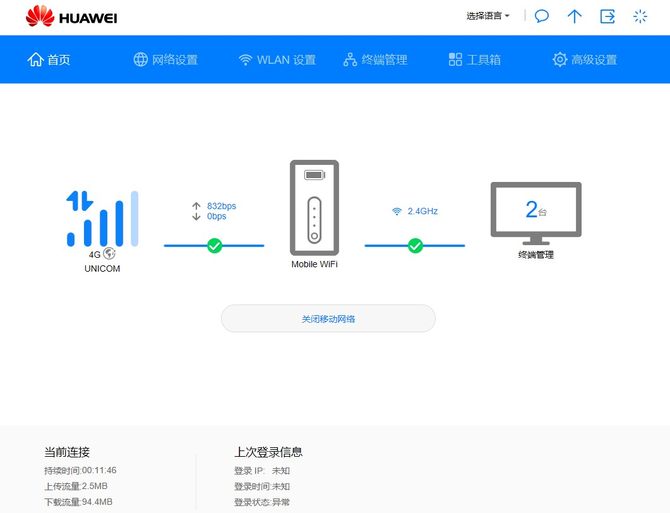Open the 网络设置 network settings tab
The image size is (670, 513).
coord(166,60)
